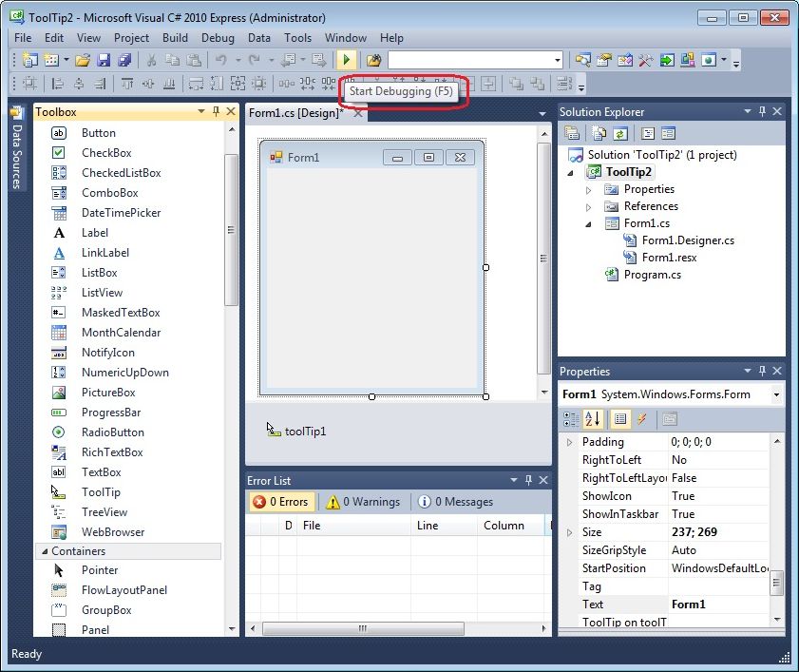Screen dimensions: 799x672
Task: Toggle the 0 Warnings filter
Action: (x=363, y=502)
